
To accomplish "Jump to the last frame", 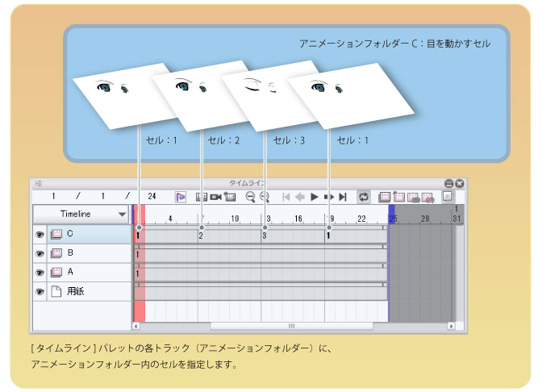I will [x=343, y=197].
